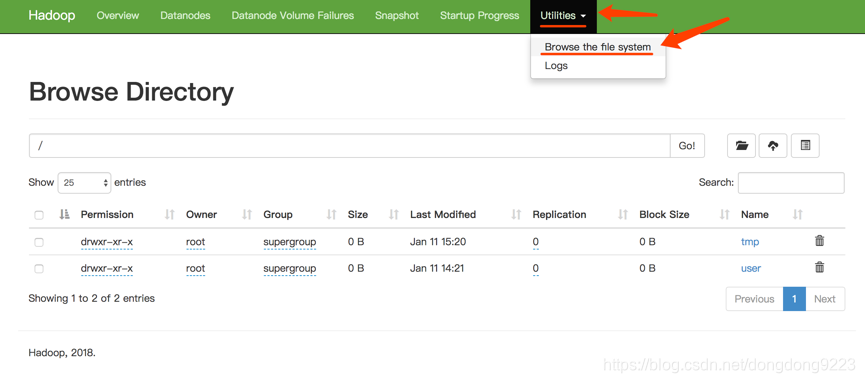Click the Go! button
Screen dimensions: 865x383
point(687,146)
